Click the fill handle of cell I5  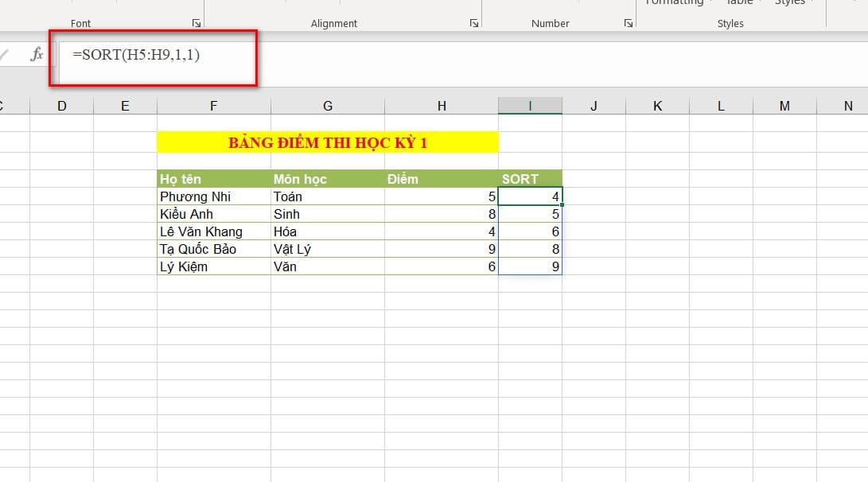[562, 205]
